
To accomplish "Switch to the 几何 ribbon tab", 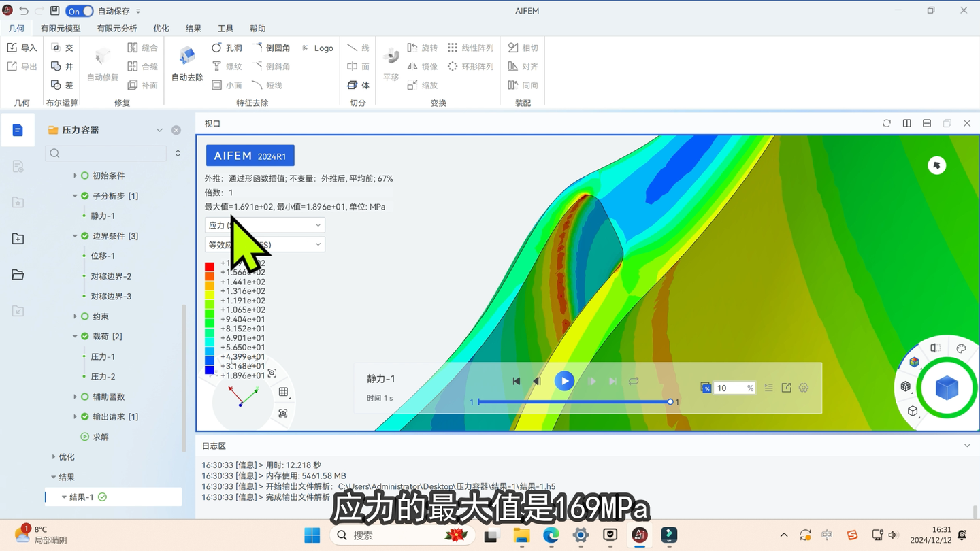I will pos(16,29).
